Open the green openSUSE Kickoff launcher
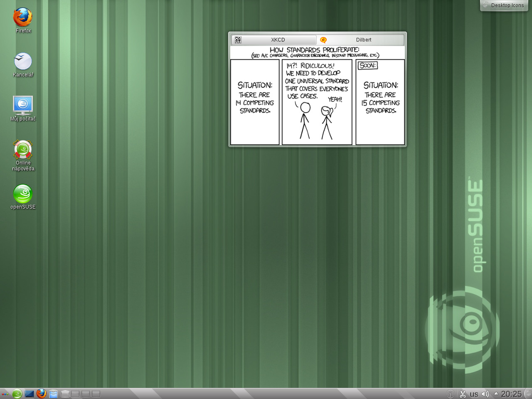The height and width of the screenshot is (399, 532). point(17,394)
